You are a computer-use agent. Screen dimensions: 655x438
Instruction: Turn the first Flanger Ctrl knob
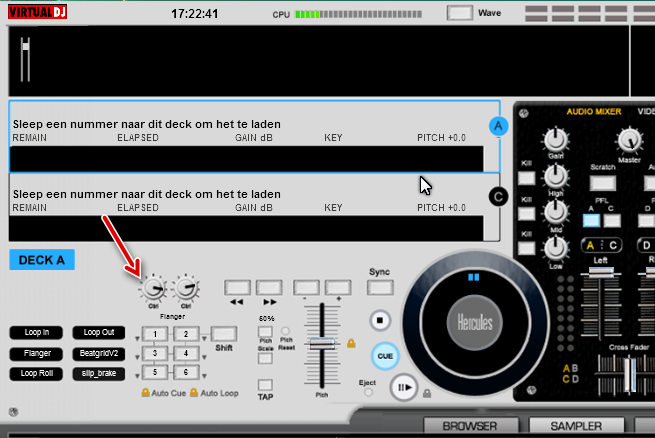click(x=153, y=289)
